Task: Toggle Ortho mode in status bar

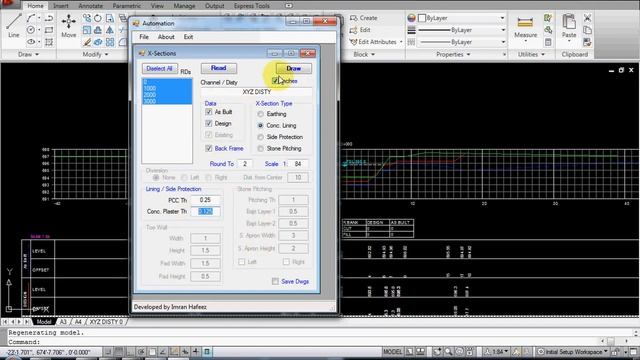Action: pos(129,351)
